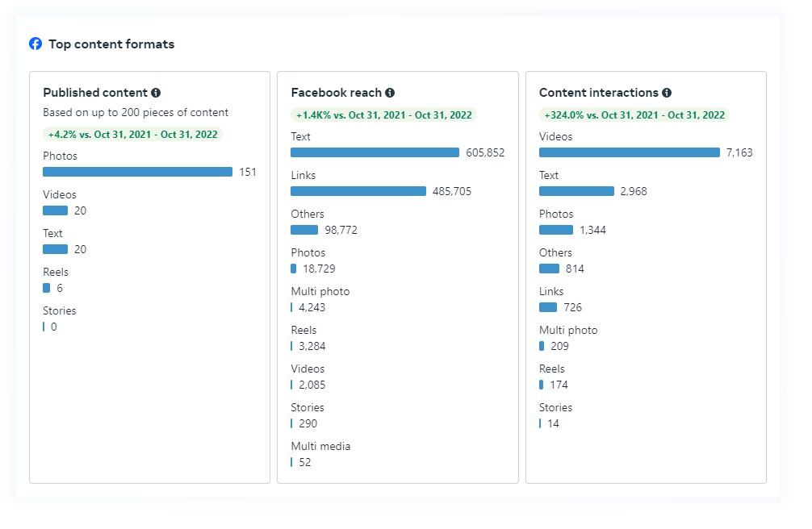The image size is (812, 529).
Task: Click the Text reach bar showing 605,852
Action: point(375,152)
